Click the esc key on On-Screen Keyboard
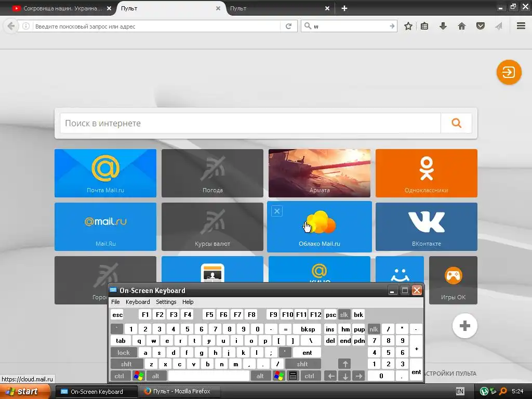Screen dimensions: 532x399 [117, 314]
